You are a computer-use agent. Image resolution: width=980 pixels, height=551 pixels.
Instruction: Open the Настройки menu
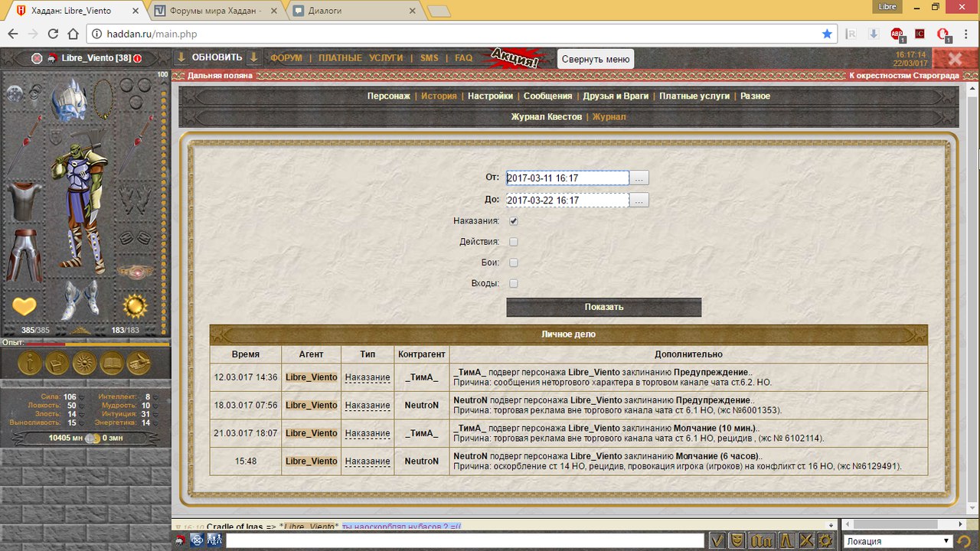490,96
